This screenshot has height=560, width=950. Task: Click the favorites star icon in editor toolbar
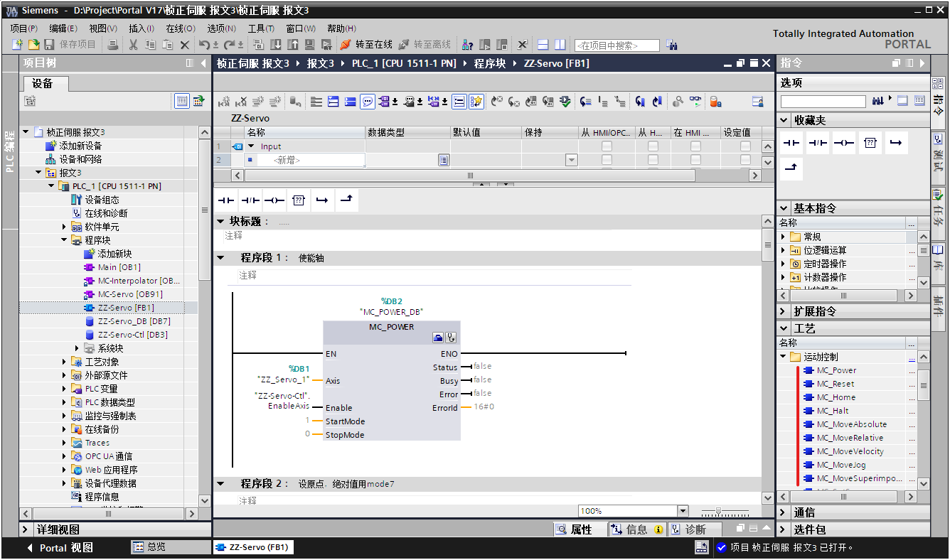(x=476, y=102)
